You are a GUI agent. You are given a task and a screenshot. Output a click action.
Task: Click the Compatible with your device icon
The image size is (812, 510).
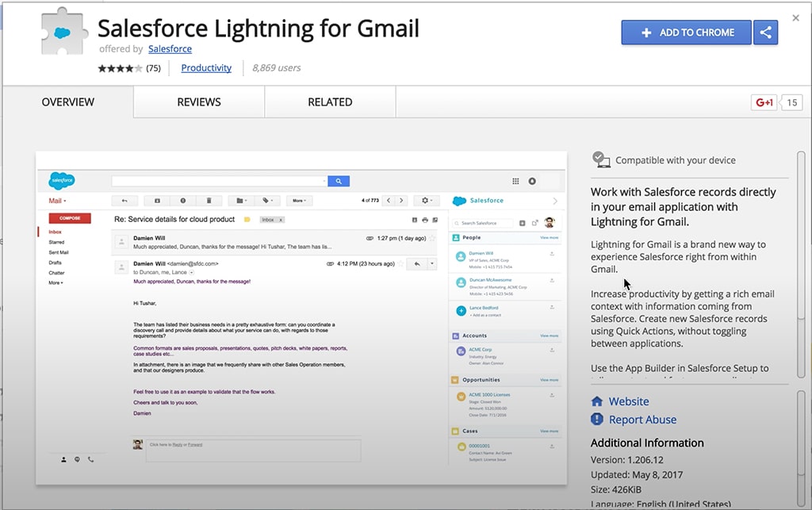[x=601, y=159]
